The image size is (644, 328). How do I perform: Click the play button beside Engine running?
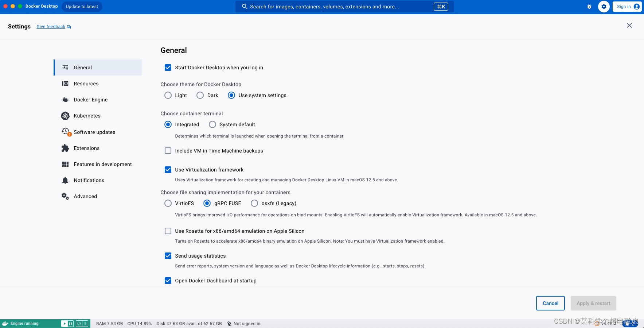click(x=64, y=324)
